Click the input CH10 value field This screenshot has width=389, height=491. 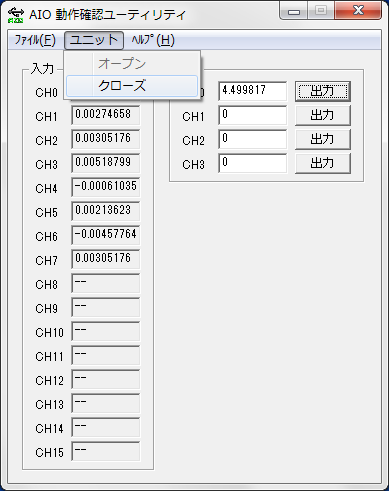click(x=106, y=331)
